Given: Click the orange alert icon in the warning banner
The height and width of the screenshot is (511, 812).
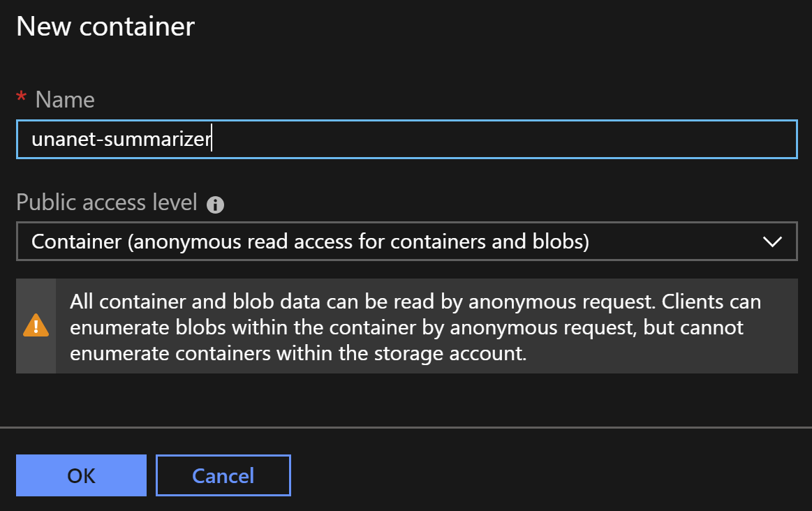Looking at the screenshot, I should click(x=36, y=325).
